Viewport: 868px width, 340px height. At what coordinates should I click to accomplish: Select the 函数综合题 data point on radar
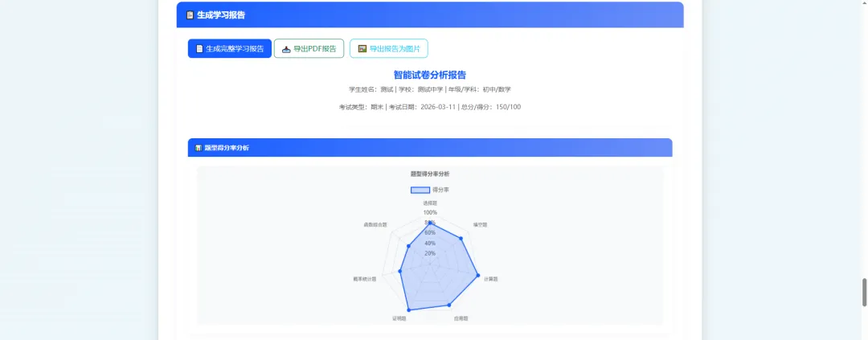[x=408, y=246]
